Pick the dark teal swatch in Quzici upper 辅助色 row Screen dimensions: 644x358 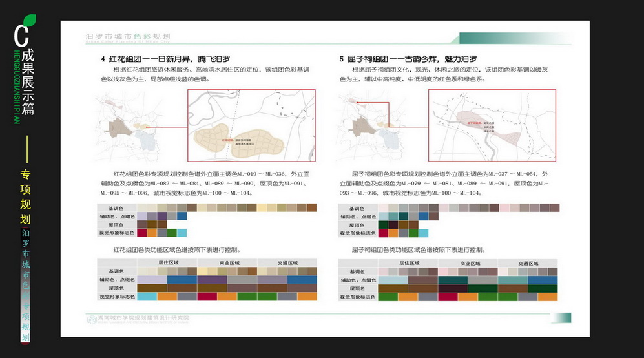[x=403, y=216]
